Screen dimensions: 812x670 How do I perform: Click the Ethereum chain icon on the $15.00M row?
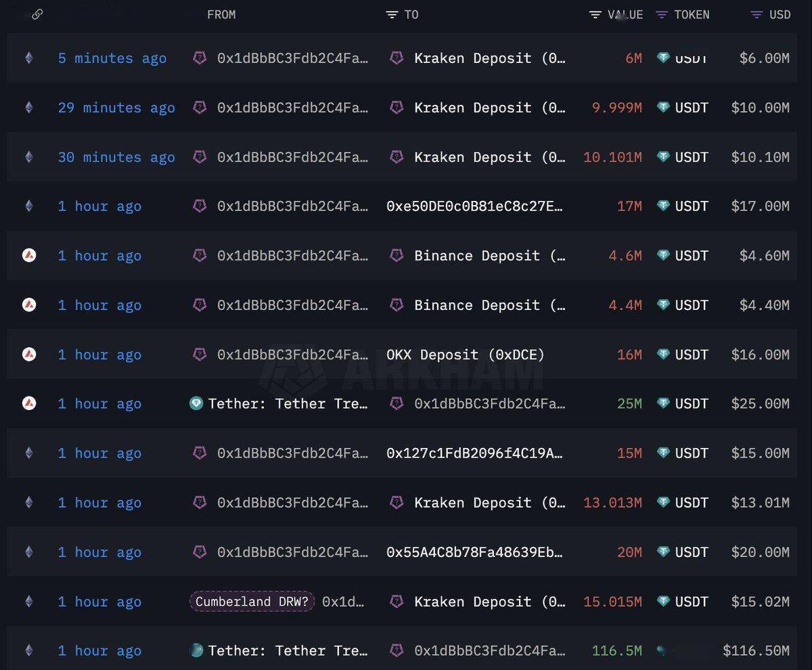click(x=28, y=453)
